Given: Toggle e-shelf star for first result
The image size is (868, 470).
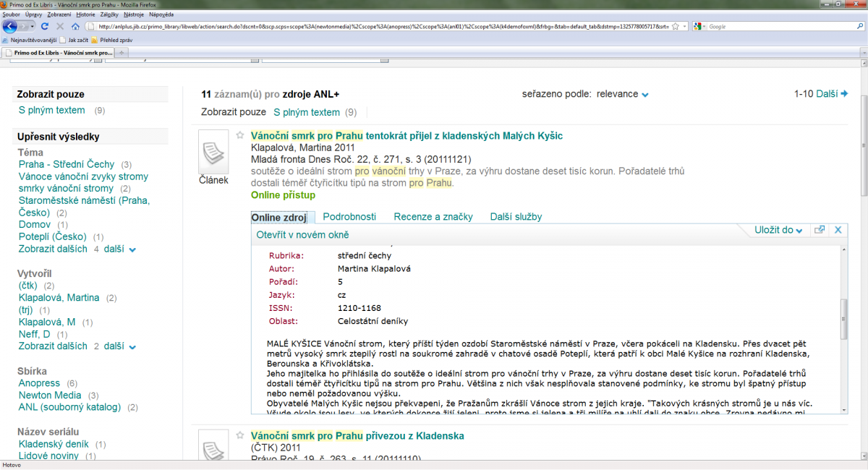Looking at the screenshot, I should click(240, 135).
